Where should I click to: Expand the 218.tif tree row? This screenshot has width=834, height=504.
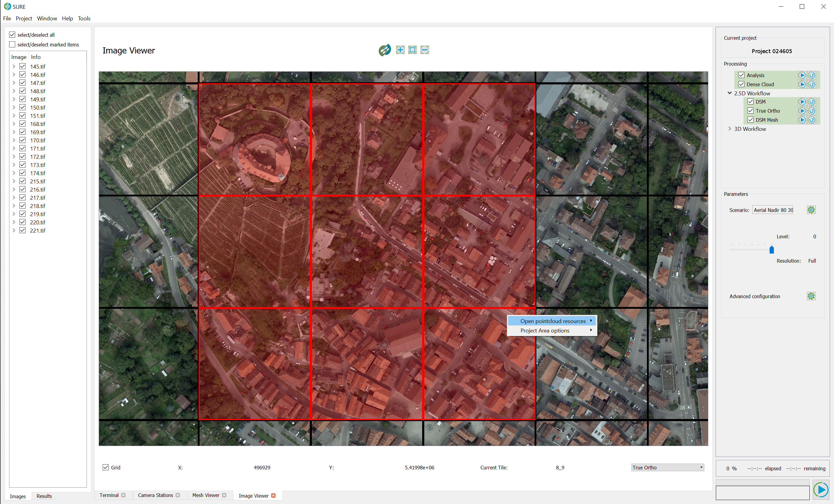14,206
